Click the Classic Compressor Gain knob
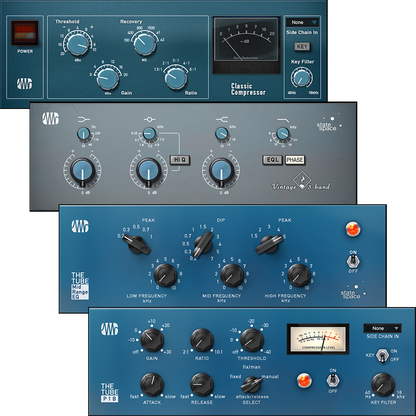 coord(107,78)
